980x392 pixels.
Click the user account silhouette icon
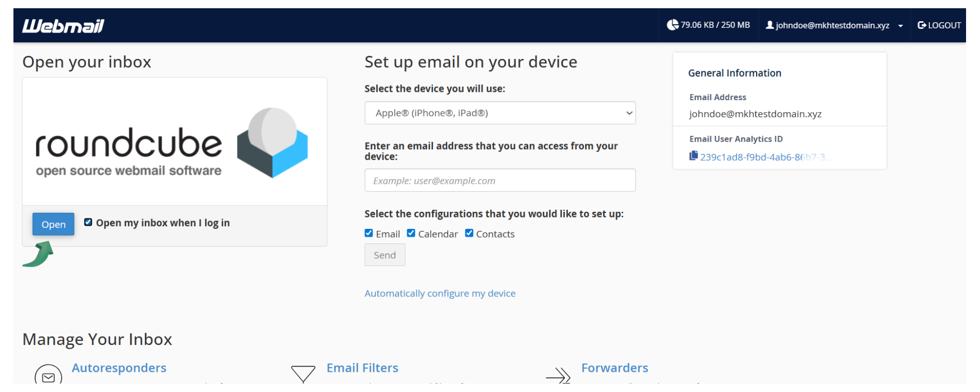click(770, 25)
